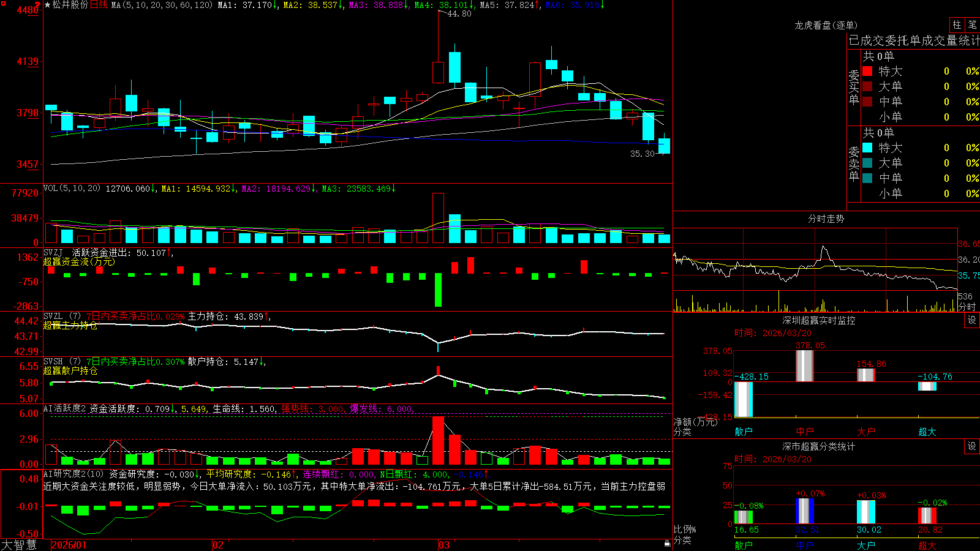Screen dimensions: 980x551
Task: Click the lock icon on the date axis
Action: (x=668, y=544)
